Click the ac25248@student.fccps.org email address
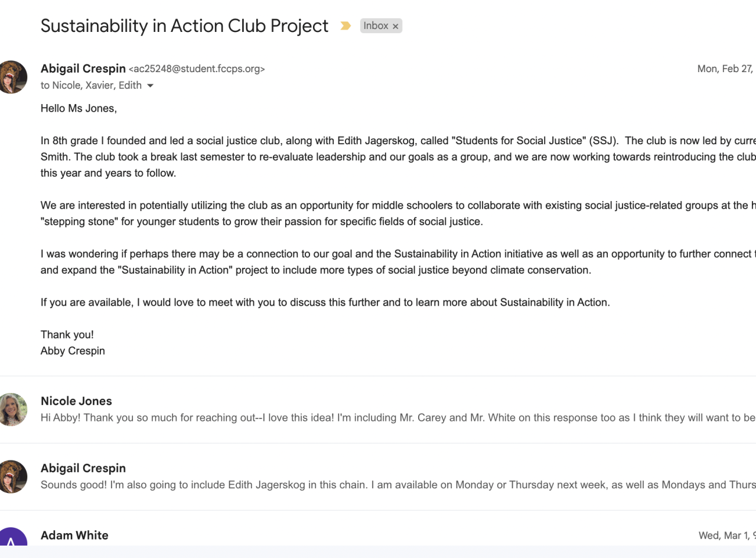756x558 pixels. coord(197,69)
